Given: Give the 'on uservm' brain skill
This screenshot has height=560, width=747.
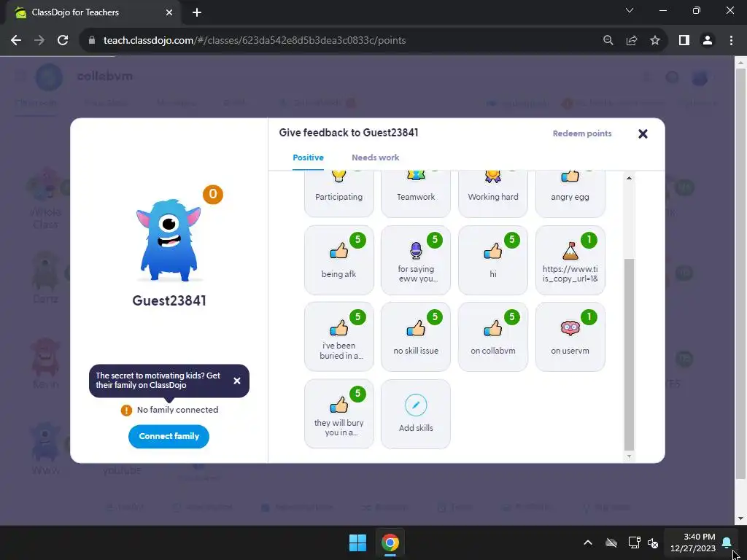Looking at the screenshot, I should coord(570,337).
